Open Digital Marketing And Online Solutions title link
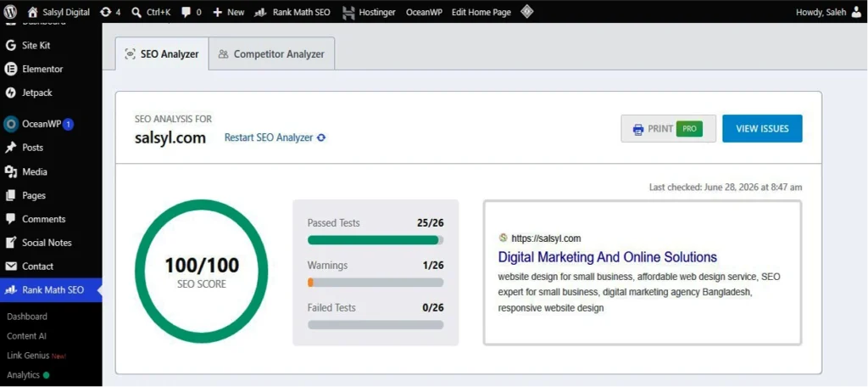The height and width of the screenshot is (387, 868). click(x=607, y=257)
